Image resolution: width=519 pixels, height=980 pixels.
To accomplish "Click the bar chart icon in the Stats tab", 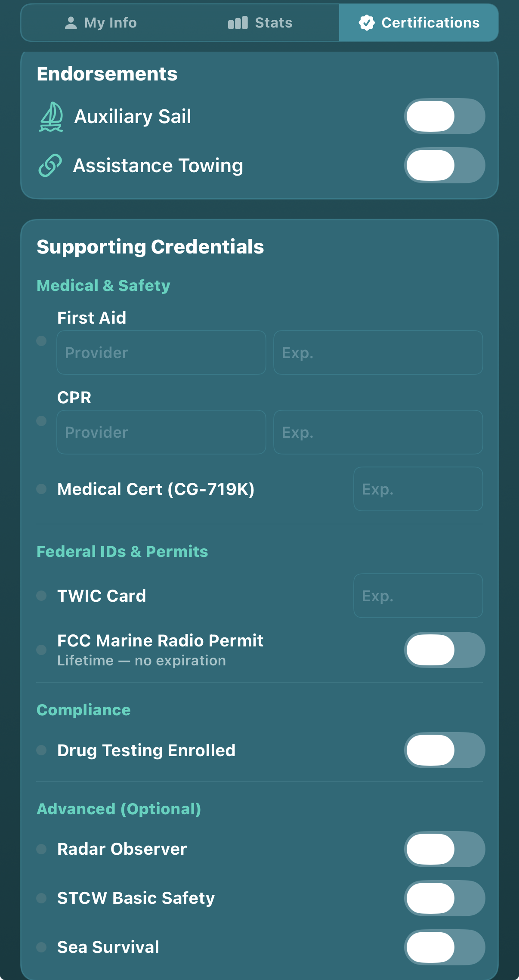I will [238, 22].
